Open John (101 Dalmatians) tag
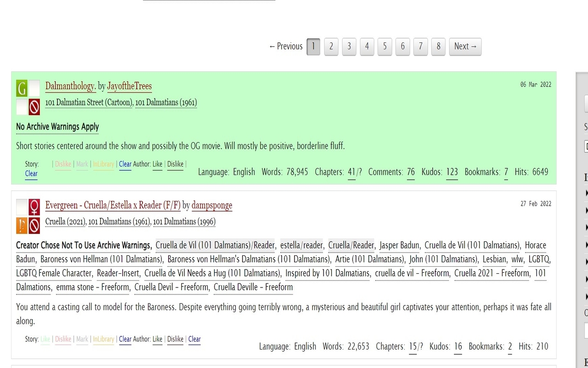This screenshot has width=588, height=368. (x=444, y=259)
